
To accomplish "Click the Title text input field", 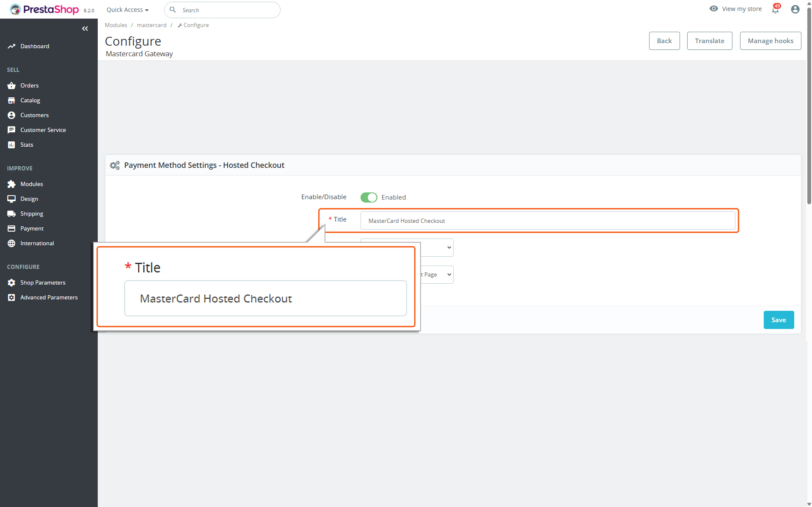I will [547, 221].
